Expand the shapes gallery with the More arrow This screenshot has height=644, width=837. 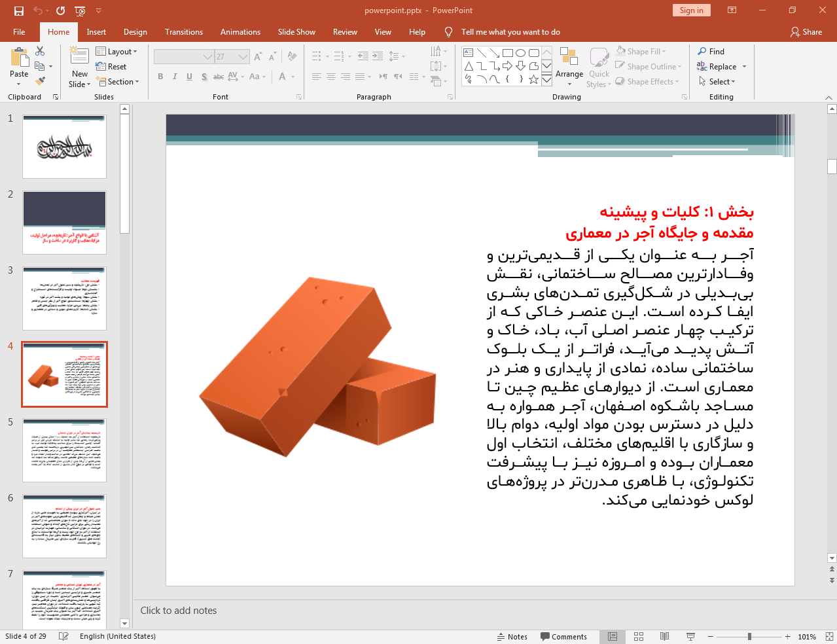546,80
